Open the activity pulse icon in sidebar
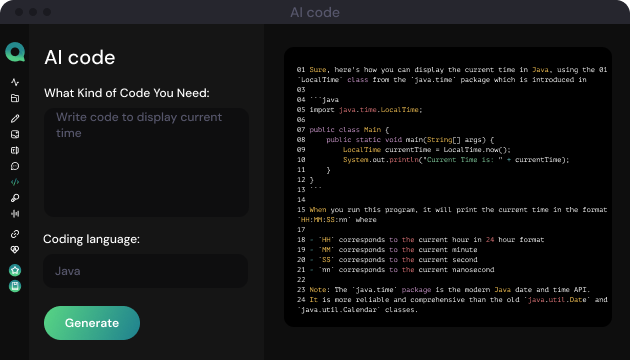The height and width of the screenshot is (360, 630). [x=15, y=82]
